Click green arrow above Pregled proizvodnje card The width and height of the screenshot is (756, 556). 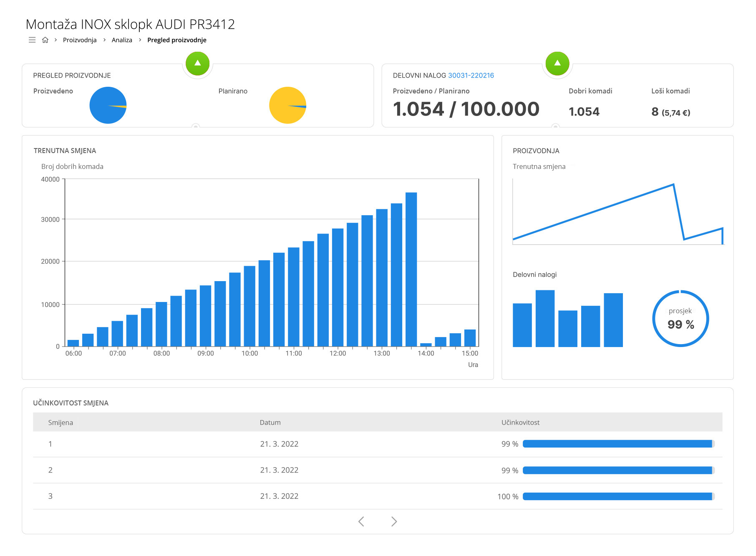tap(197, 64)
